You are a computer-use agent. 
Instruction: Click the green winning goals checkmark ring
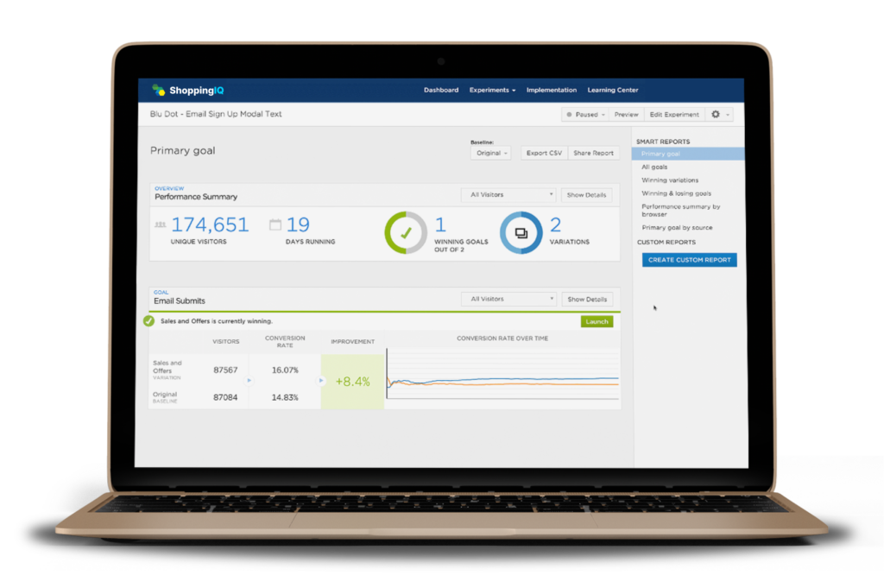[x=405, y=232]
